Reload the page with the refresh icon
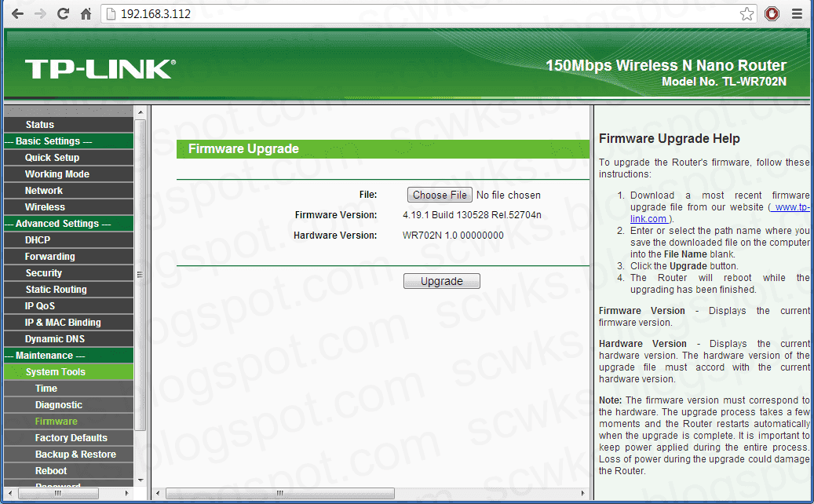This screenshot has height=504, width=814. [63, 13]
